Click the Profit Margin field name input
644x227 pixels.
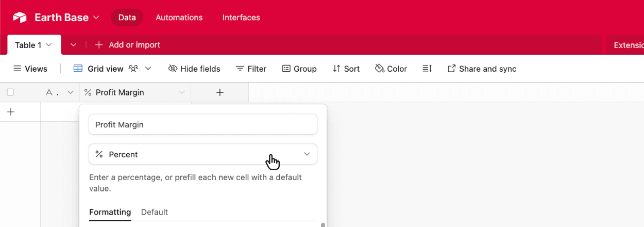point(203,124)
